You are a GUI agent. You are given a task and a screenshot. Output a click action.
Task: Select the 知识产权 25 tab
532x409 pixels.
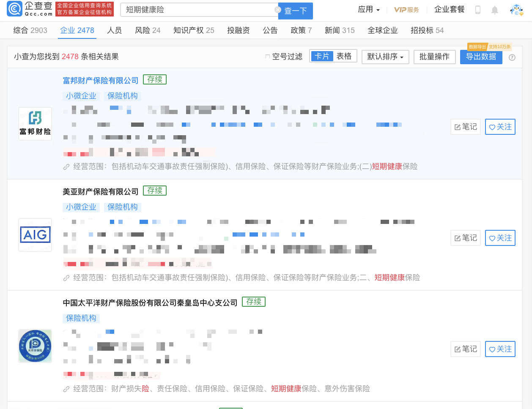coord(194,30)
